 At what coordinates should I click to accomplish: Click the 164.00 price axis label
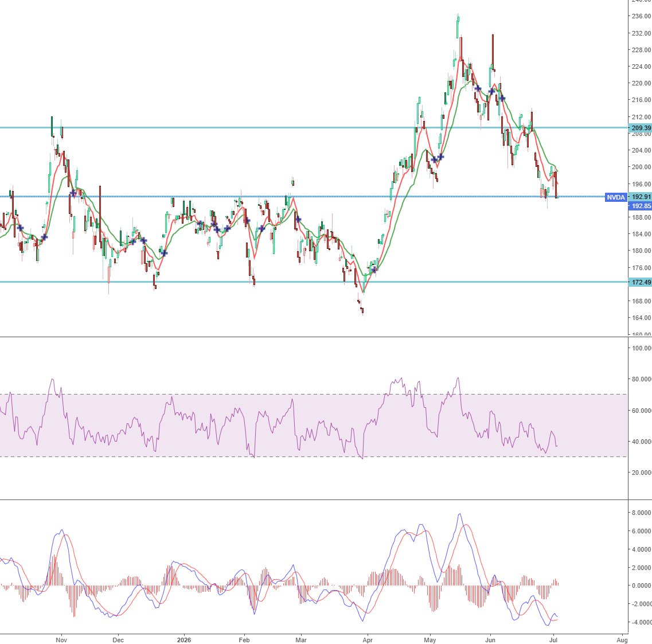coord(641,318)
